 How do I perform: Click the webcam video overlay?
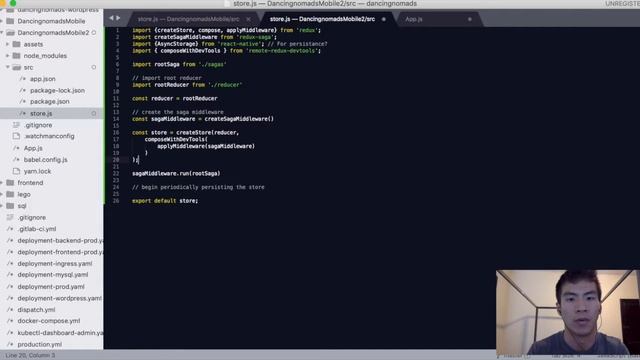pos(567,312)
